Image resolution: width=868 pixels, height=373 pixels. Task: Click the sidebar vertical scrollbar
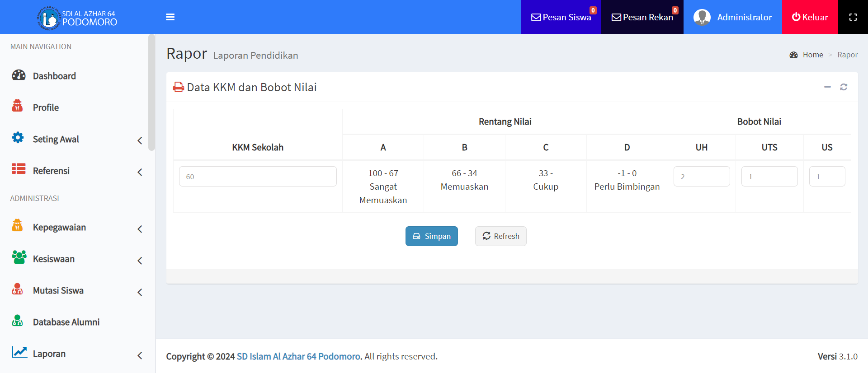[x=151, y=93]
